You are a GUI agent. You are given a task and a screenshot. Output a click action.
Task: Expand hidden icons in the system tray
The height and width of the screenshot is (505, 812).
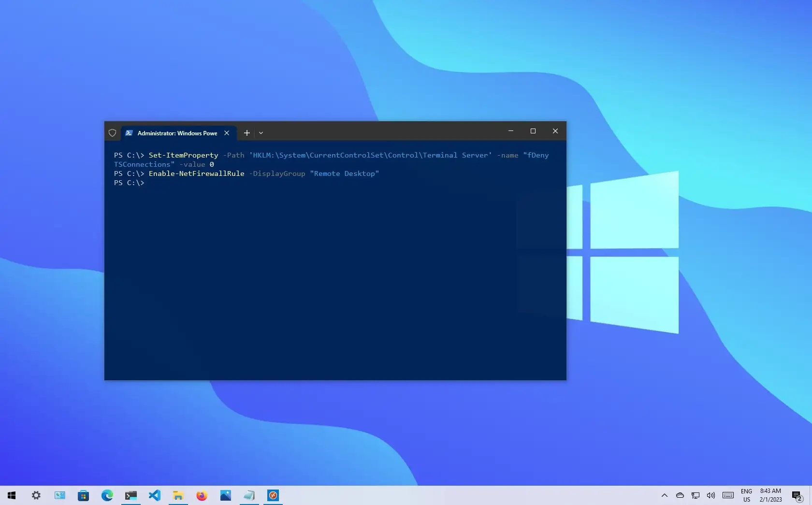tap(664, 495)
